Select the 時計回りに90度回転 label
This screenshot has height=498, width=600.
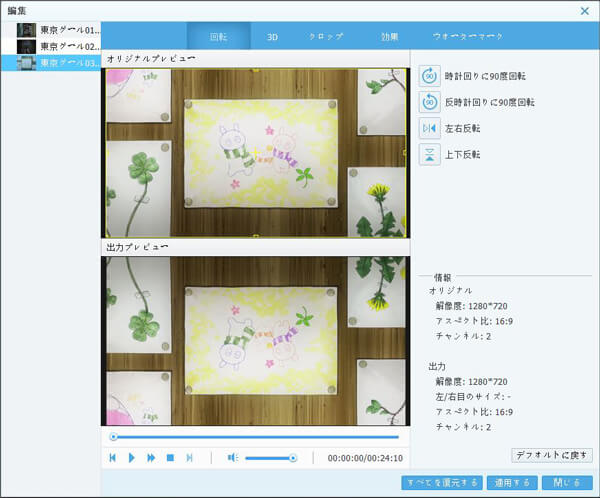485,76
